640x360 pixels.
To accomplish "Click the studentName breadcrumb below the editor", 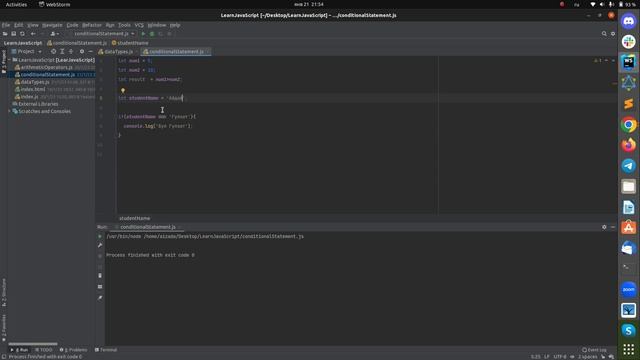I will tap(134, 218).
